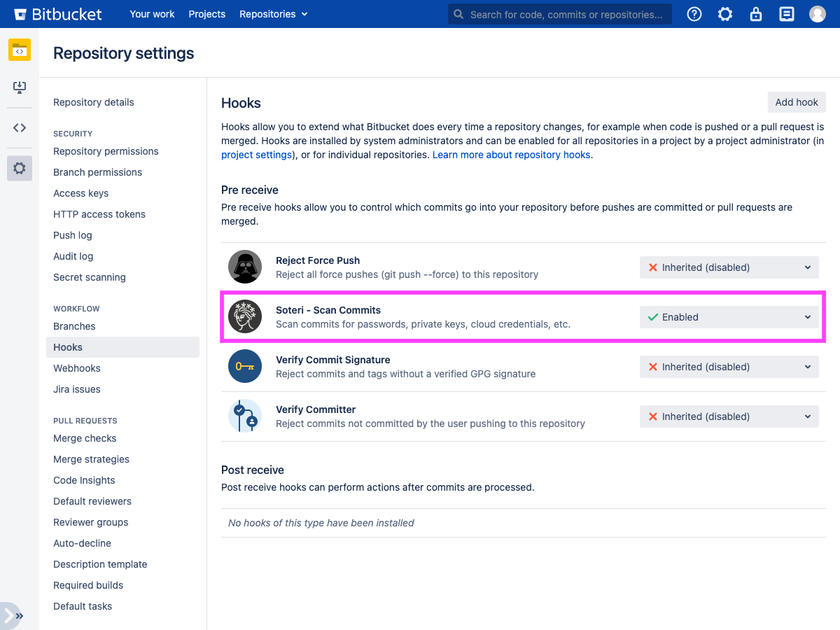Open the source code brackets icon
Viewport: 840px width, 630px height.
click(20, 127)
